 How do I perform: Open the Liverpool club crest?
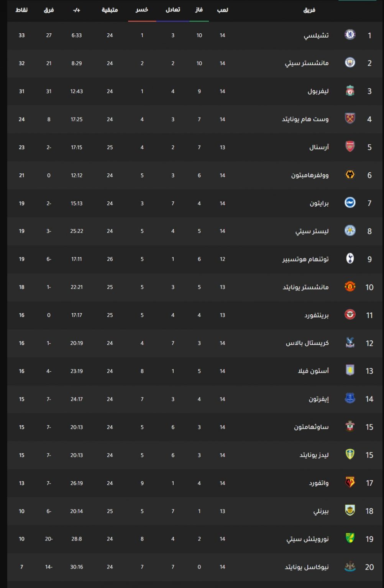[350, 91]
